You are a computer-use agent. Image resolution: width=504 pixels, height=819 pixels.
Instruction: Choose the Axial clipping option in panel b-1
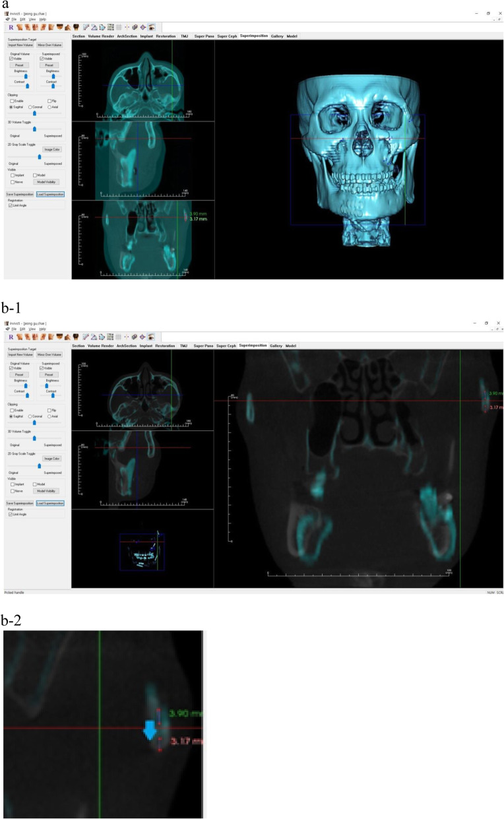pyautogui.click(x=50, y=416)
